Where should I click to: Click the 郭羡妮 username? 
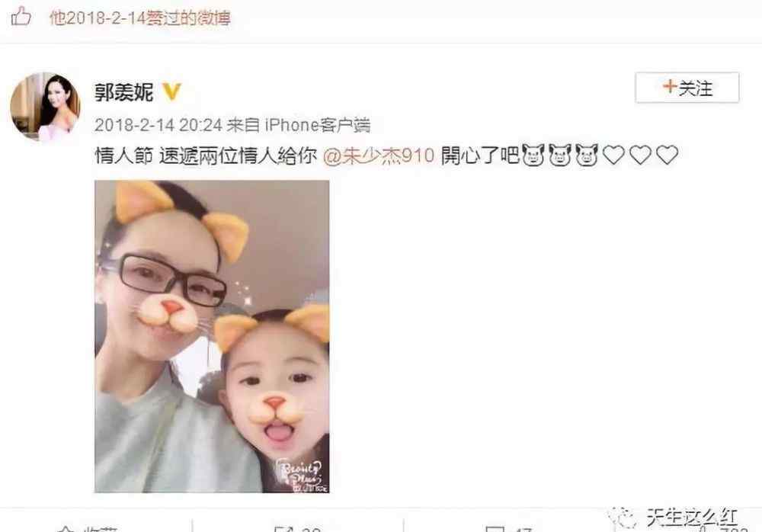click(124, 91)
